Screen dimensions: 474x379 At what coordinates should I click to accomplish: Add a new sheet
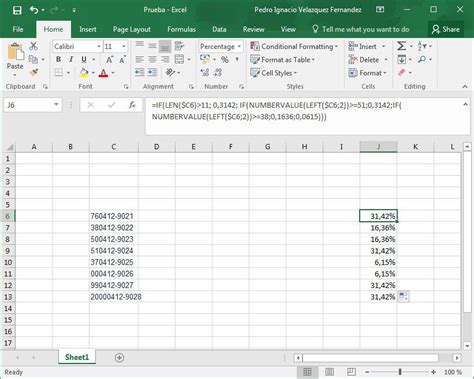coord(119,358)
